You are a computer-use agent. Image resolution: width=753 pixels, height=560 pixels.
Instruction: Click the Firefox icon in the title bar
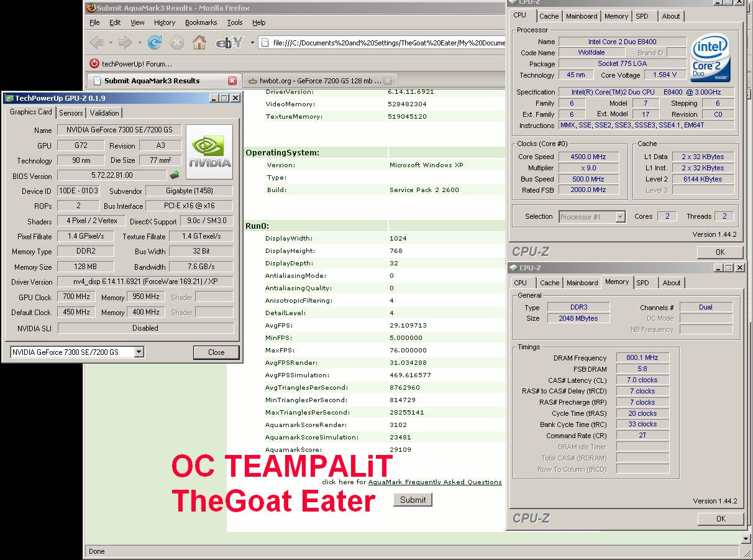tap(92, 8)
